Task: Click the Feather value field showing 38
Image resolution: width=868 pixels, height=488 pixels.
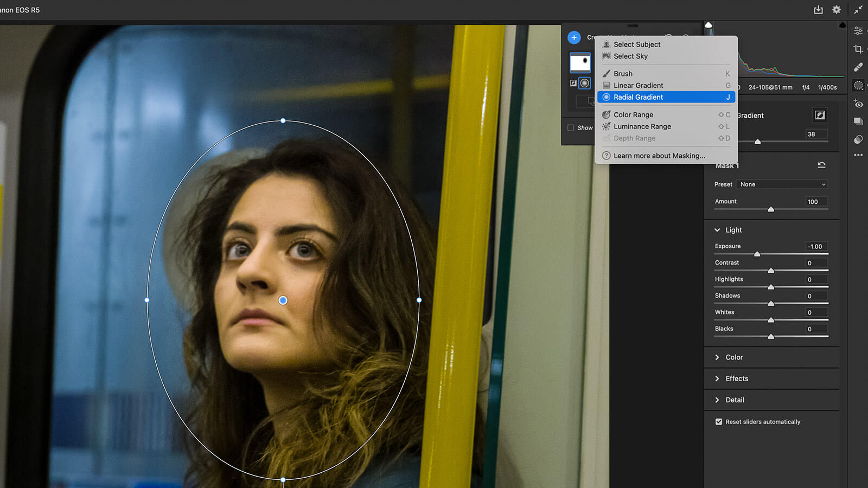Action: click(x=816, y=134)
